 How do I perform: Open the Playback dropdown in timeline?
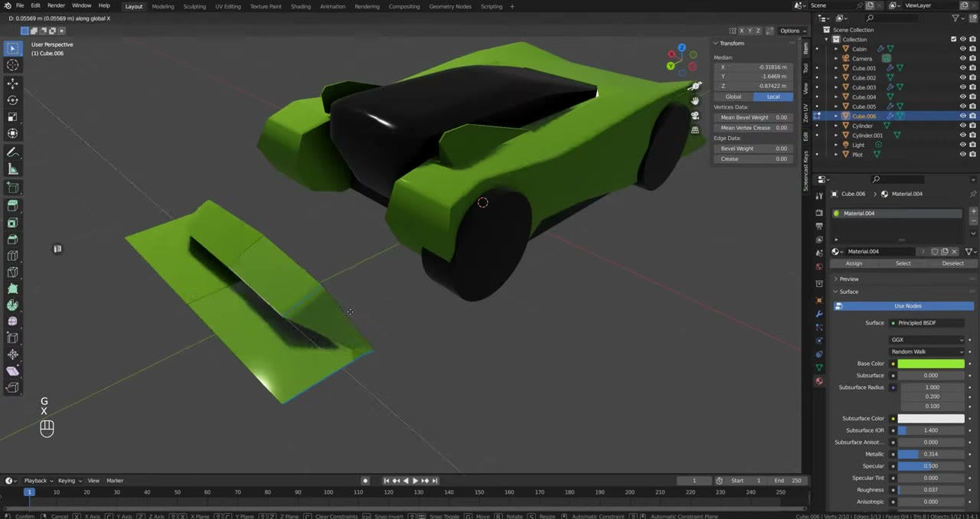click(x=38, y=481)
